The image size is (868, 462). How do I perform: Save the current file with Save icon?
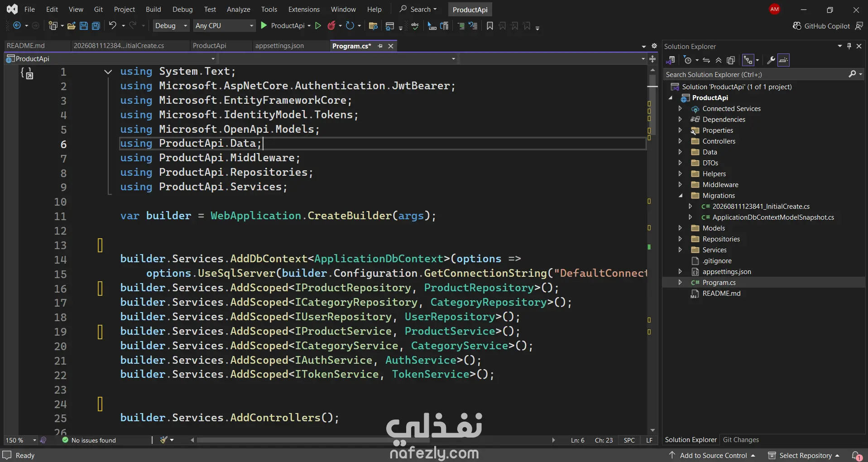pos(84,26)
